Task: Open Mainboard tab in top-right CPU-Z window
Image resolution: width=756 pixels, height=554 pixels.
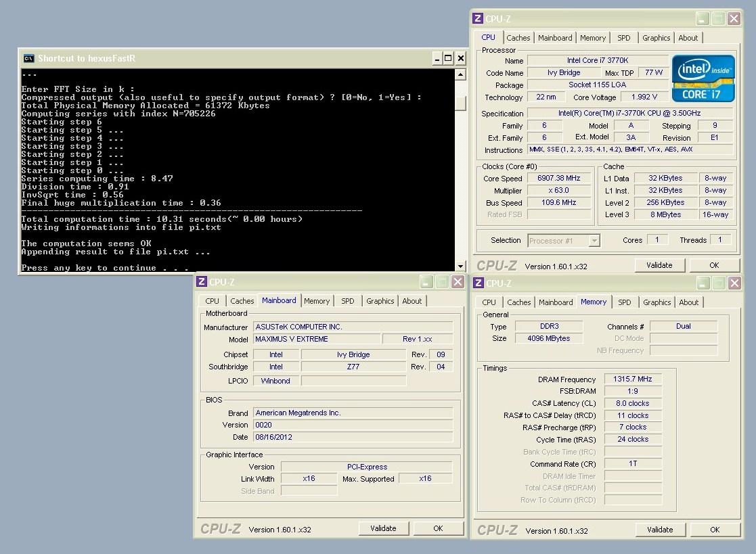Action: click(555, 38)
